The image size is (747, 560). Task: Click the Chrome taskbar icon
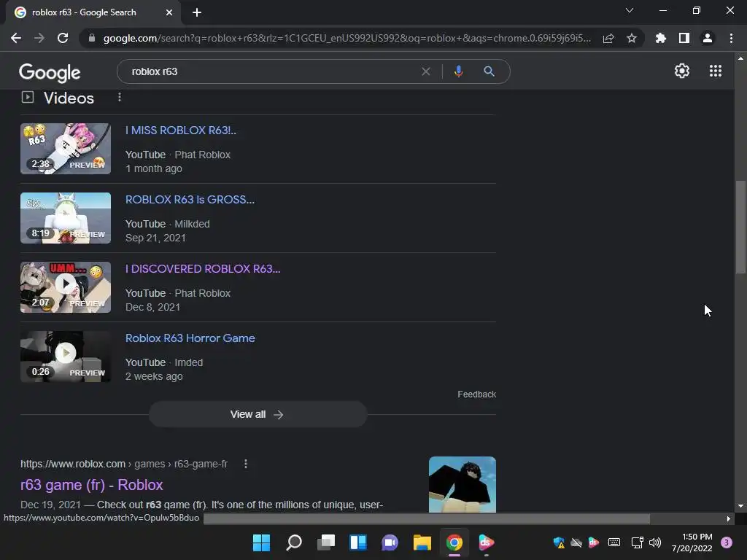coord(454,542)
